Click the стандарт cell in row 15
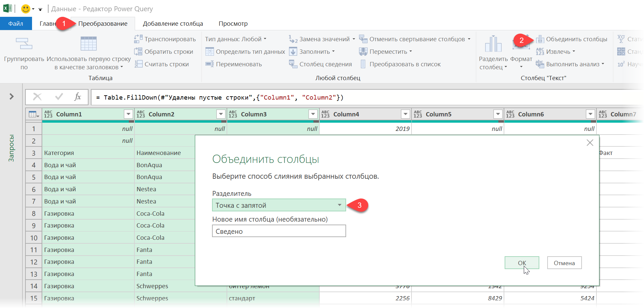 point(273,298)
